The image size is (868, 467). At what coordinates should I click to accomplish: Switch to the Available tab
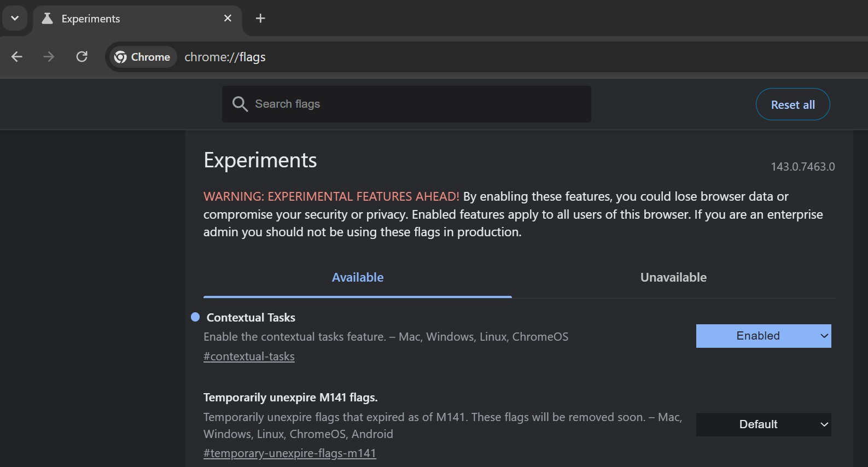358,278
